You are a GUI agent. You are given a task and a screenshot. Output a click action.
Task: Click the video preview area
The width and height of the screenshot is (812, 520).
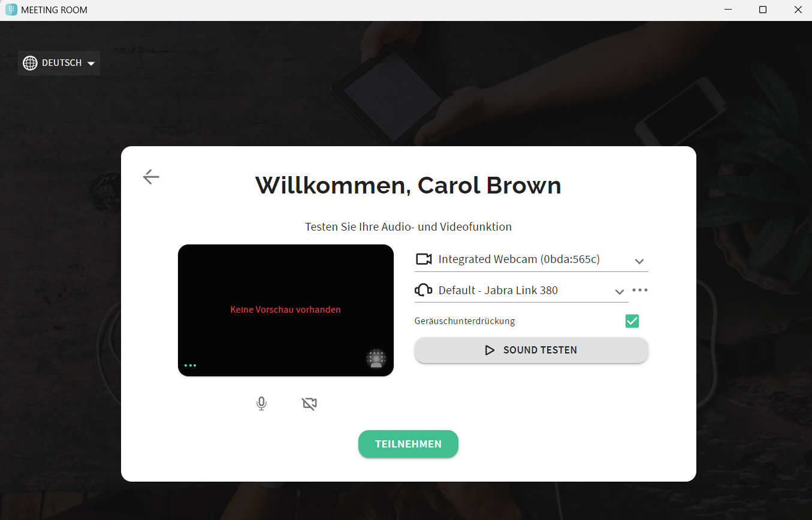coord(286,310)
